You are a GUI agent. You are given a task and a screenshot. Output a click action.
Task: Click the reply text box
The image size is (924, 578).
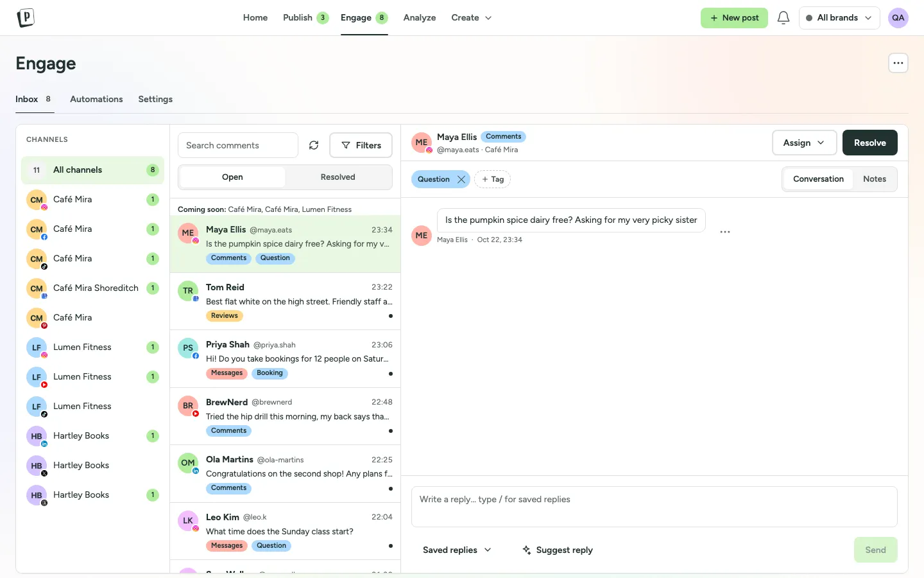coord(654,507)
